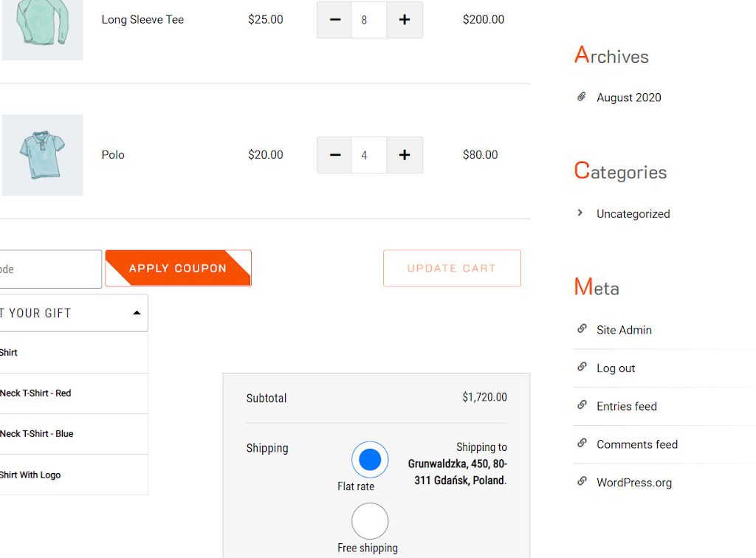The height and width of the screenshot is (558, 756).
Task: Click the Polo quantity field
Action: coord(368,155)
